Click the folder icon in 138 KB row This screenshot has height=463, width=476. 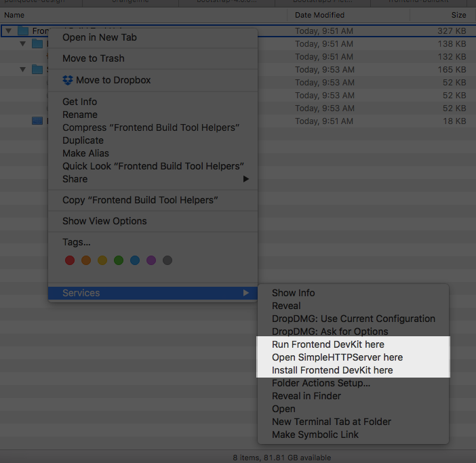click(37, 44)
